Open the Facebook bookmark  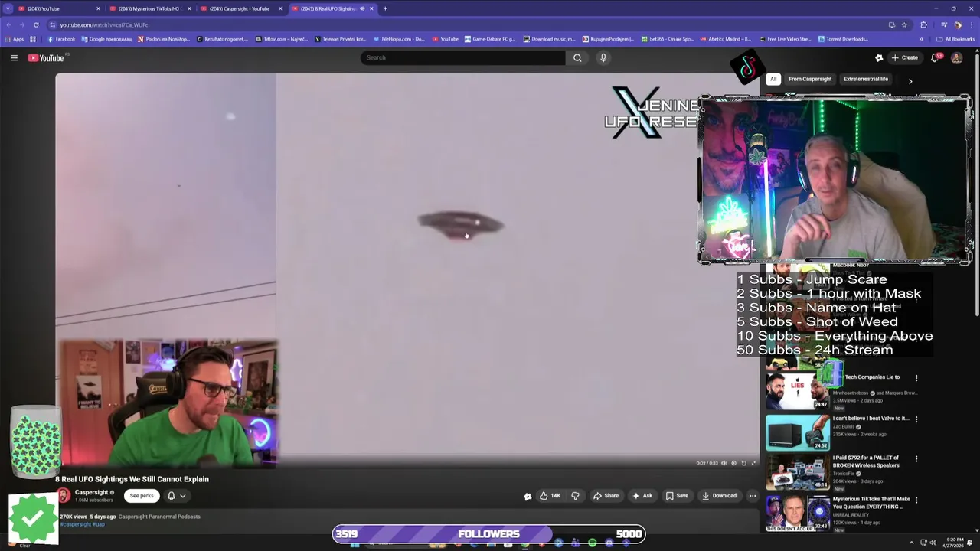[x=61, y=39]
